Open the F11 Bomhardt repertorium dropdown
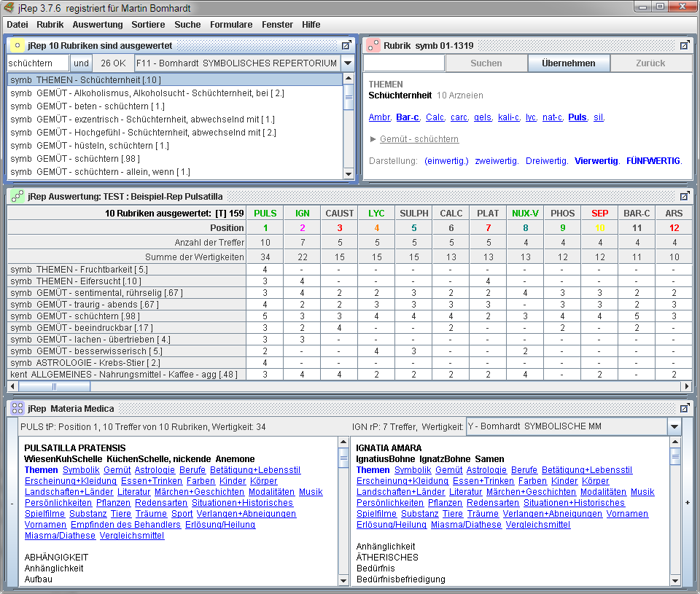Screen dimensions: 700x594 tap(348, 63)
